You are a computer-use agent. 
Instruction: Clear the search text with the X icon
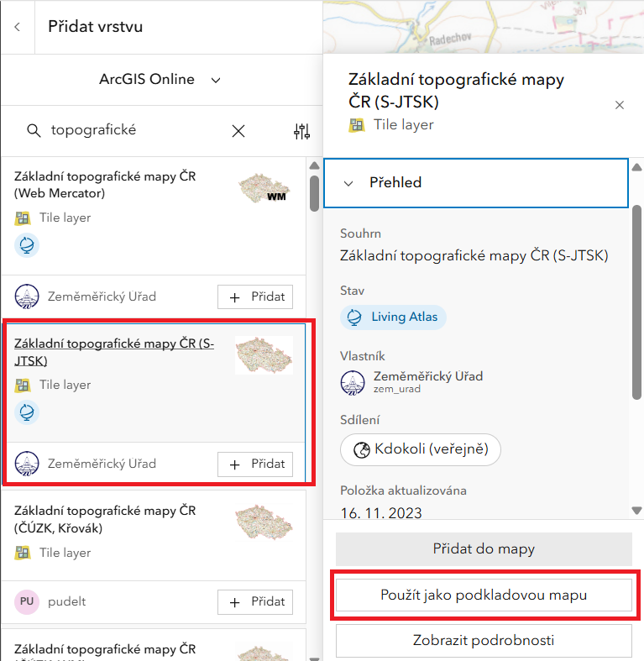coord(238,131)
